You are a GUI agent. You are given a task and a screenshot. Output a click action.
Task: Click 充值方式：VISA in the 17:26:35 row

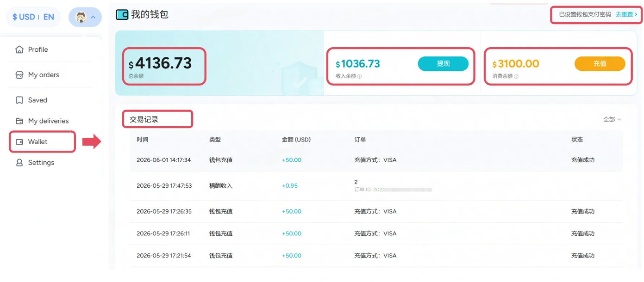tap(375, 211)
